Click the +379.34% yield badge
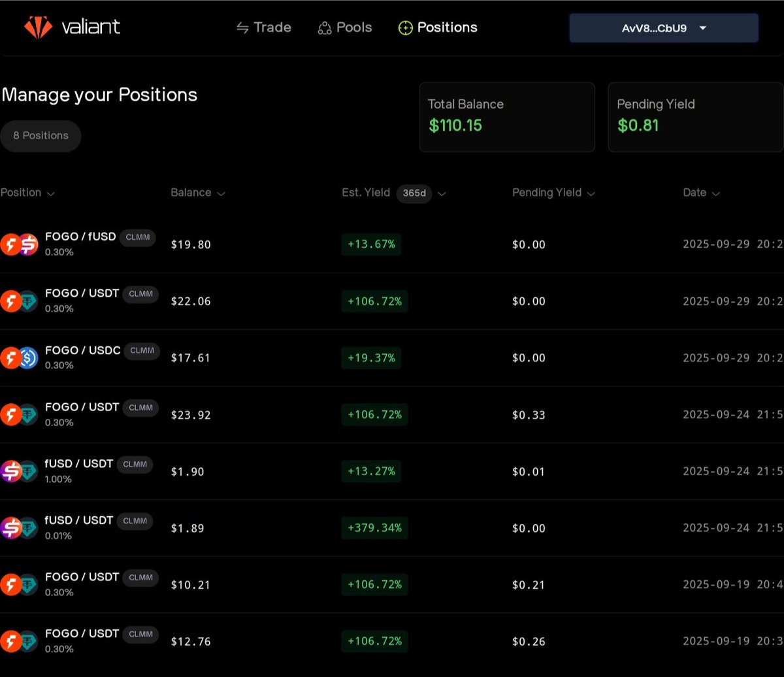Screen dimensions: 784x677 click(374, 528)
